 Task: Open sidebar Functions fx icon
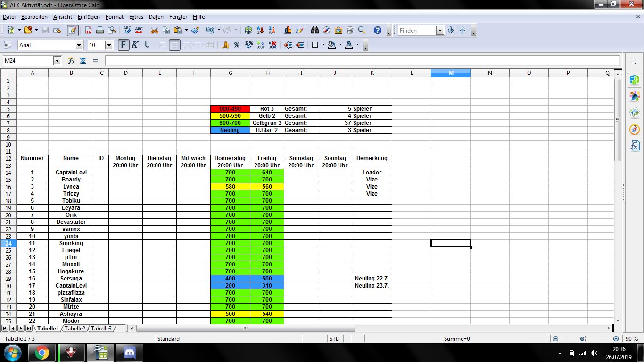635,146
